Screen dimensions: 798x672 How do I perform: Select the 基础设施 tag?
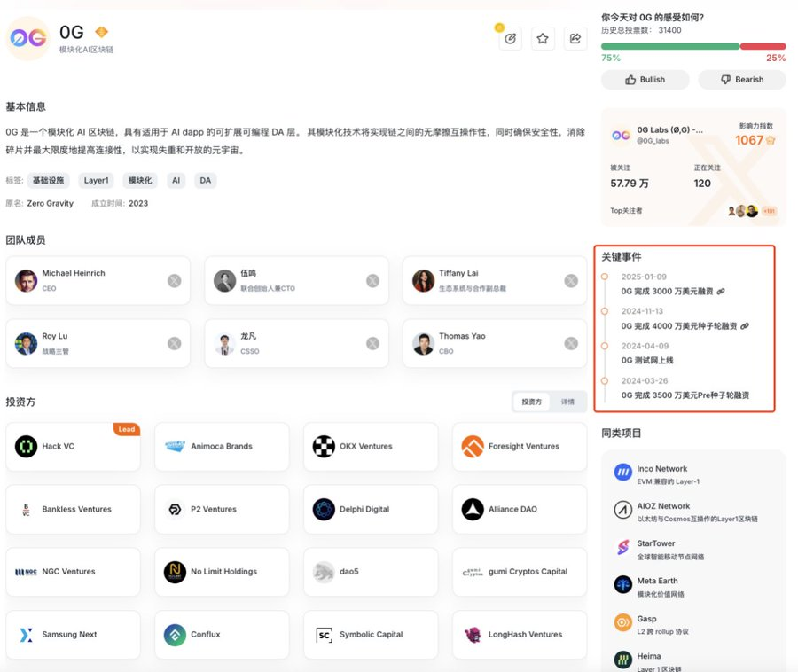click(49, 181)
